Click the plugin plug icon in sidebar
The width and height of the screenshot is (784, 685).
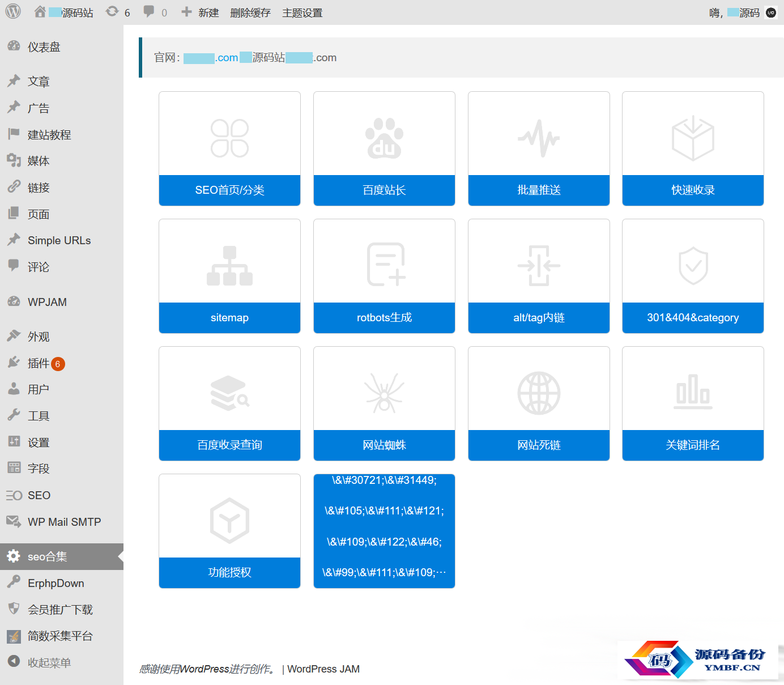click(x=14, y=363)
